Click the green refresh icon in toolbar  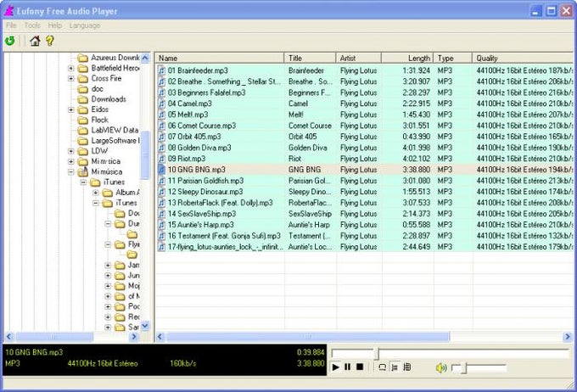(10, 40)
